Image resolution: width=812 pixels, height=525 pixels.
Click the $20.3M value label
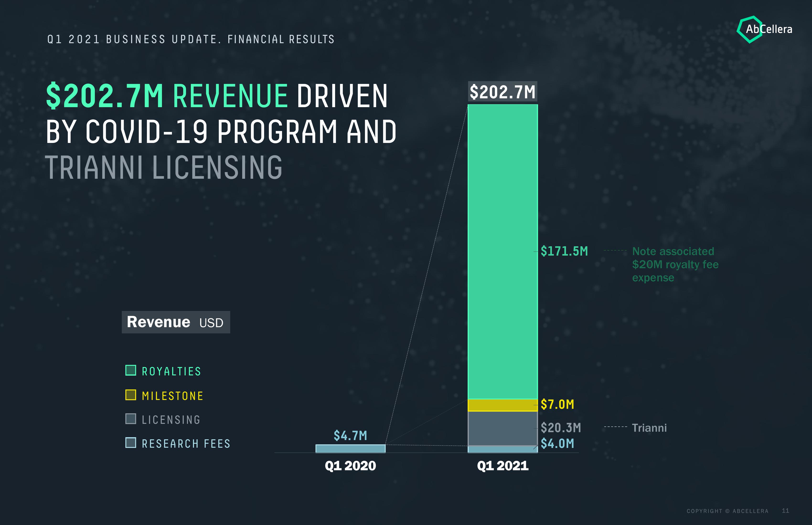[x=561, y=427]
